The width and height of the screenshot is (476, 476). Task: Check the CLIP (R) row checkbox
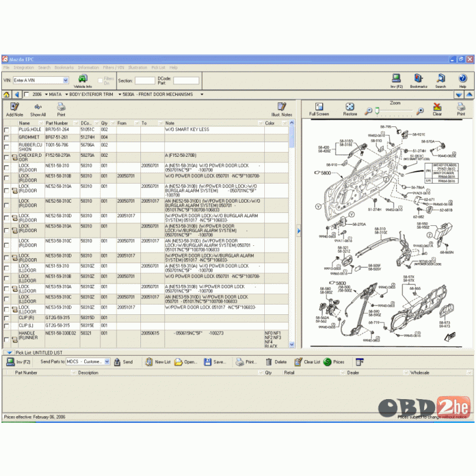coord(6,318)
